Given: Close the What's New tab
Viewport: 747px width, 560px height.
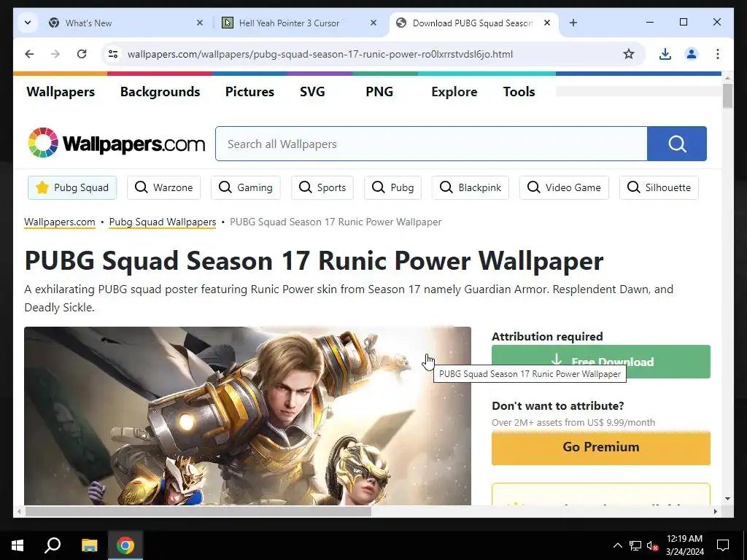Looking at the screenshot, I should (200, 23).
